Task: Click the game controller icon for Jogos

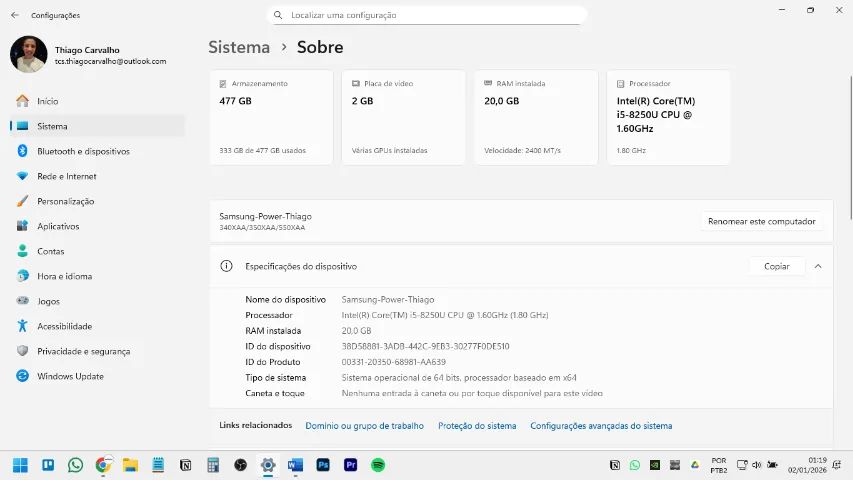Action: [x=22, y=300]
